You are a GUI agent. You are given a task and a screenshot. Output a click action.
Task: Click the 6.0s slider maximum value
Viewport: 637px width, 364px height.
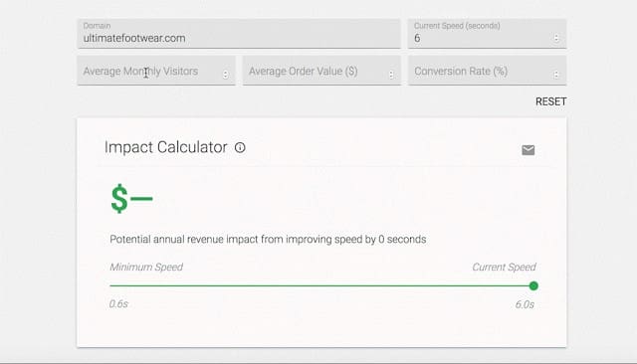[525, 304]
